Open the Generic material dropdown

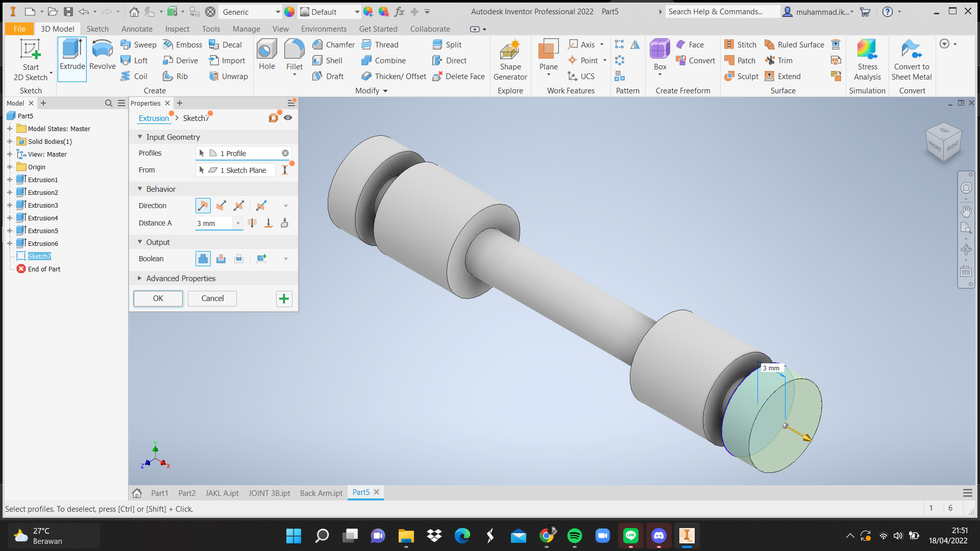278,12
